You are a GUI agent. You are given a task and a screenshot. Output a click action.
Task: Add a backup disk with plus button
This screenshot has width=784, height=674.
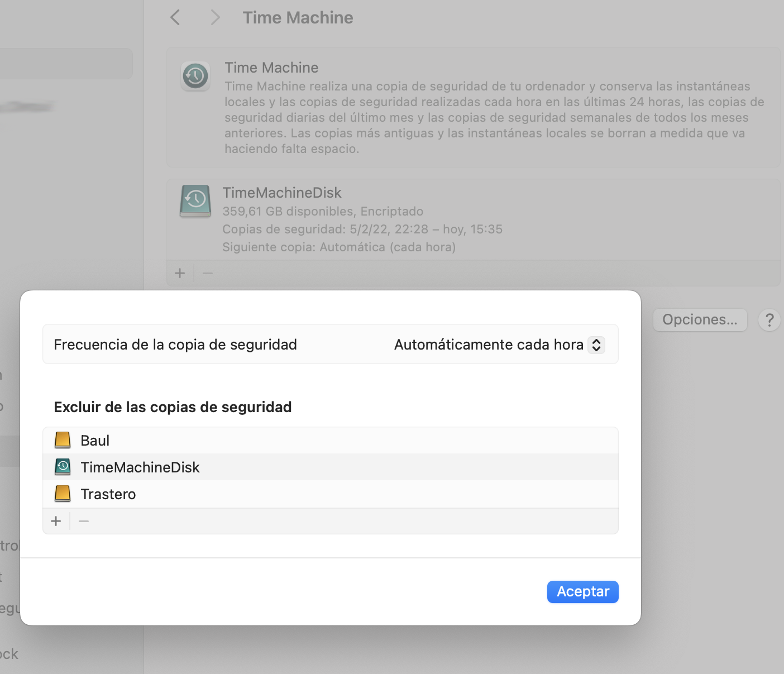click(x=180, y=273)
